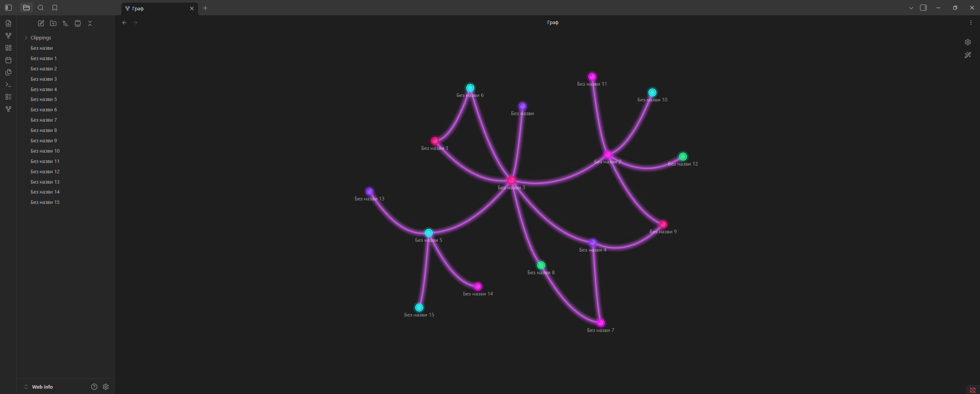Open graph settings gear icon
Screen dimensions: 980x394
click(x=968, y=42)
